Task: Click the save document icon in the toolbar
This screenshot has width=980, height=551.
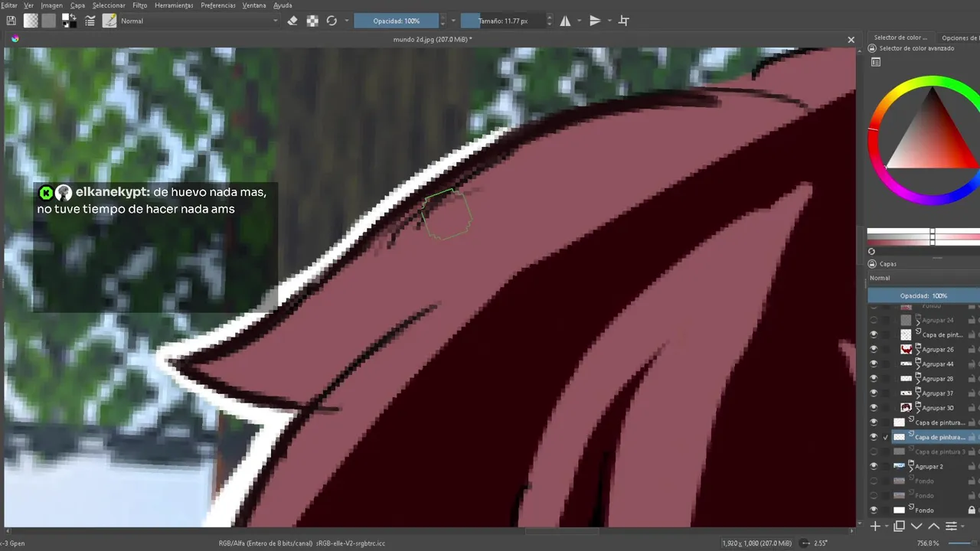Action: tap(12, 21)
